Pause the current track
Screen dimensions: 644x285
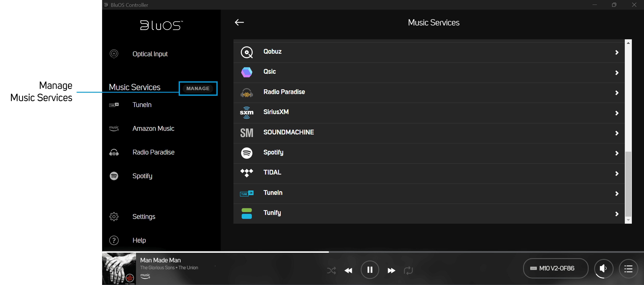point(370,270)
